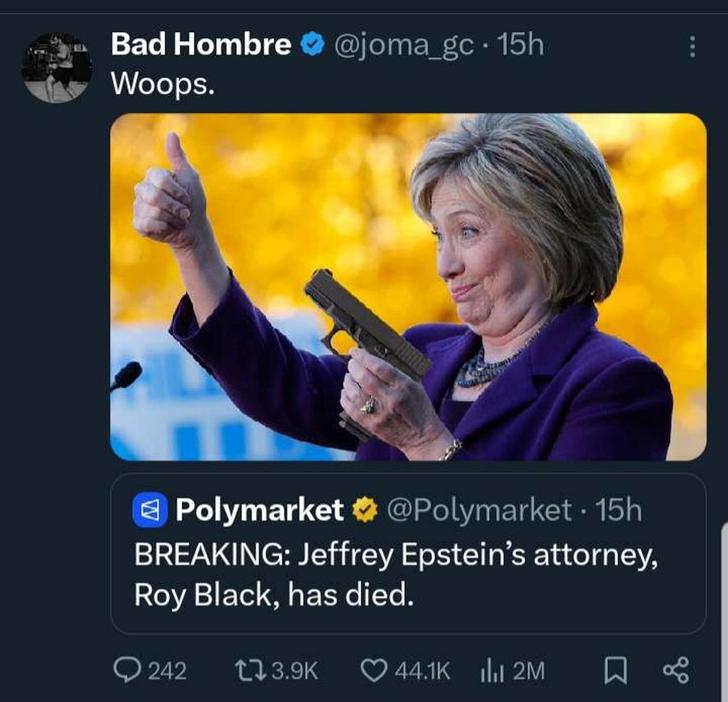Open the reply comment icon
Viewport: 728px width, 702px height.
click(x=128, y=670)
